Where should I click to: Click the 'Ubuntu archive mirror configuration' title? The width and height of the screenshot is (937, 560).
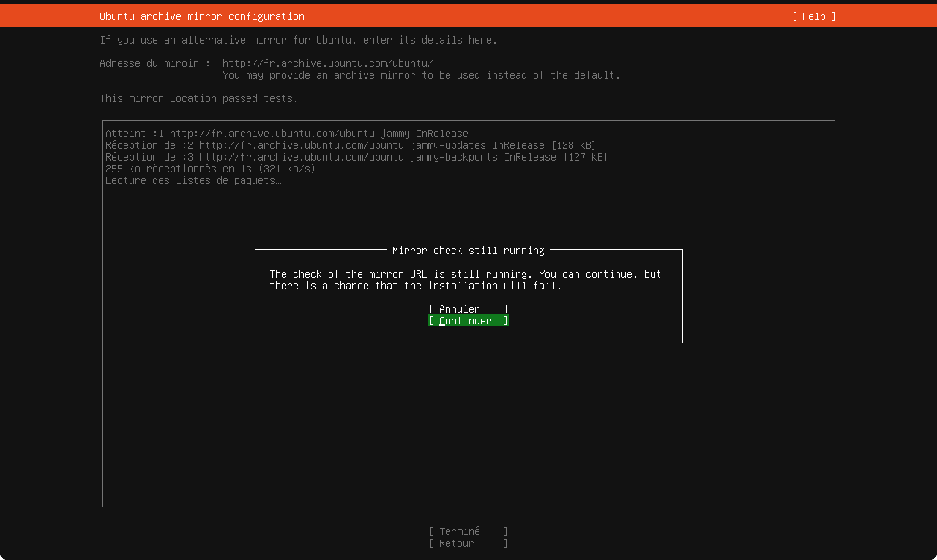click(x=202, y=16)
